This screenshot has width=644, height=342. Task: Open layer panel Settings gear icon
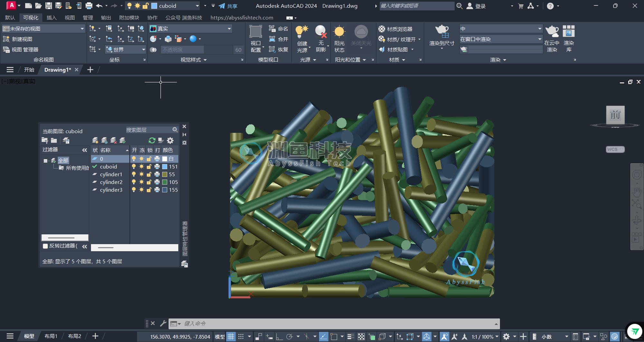point(170,140)
